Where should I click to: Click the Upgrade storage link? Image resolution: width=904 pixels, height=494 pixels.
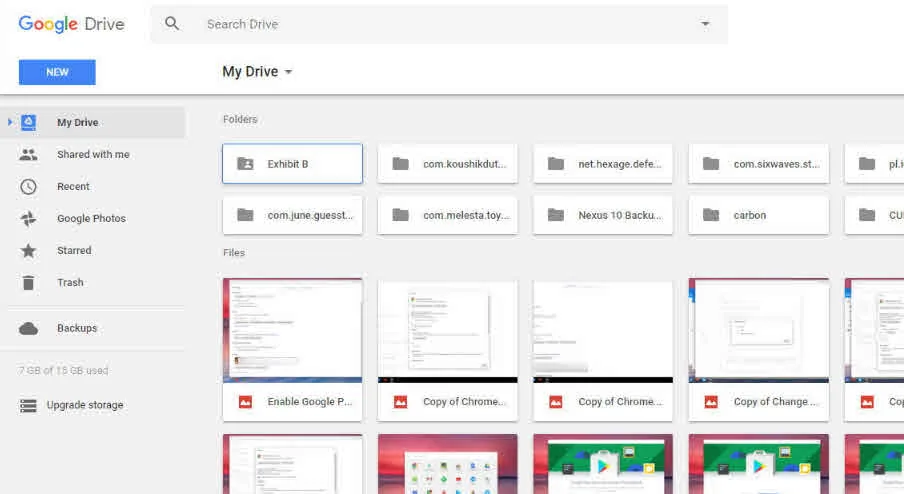(85, 405)
